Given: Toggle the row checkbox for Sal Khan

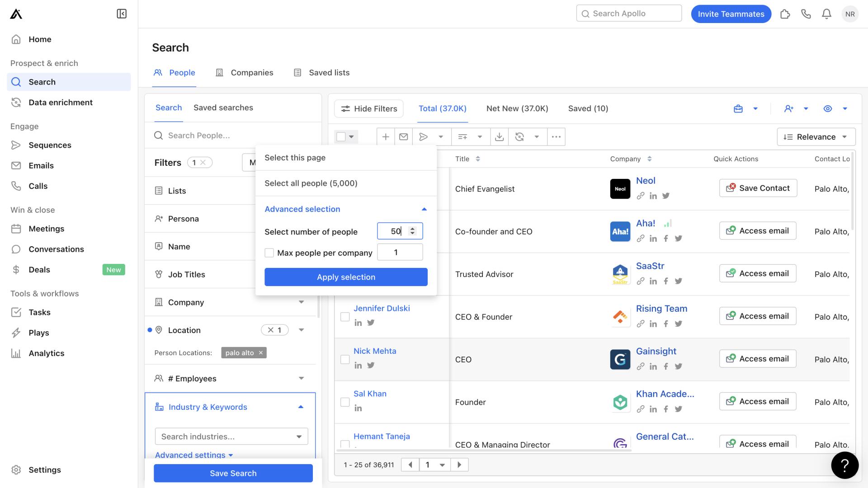Looking at the screenshot, I should [x=345, y=401].
